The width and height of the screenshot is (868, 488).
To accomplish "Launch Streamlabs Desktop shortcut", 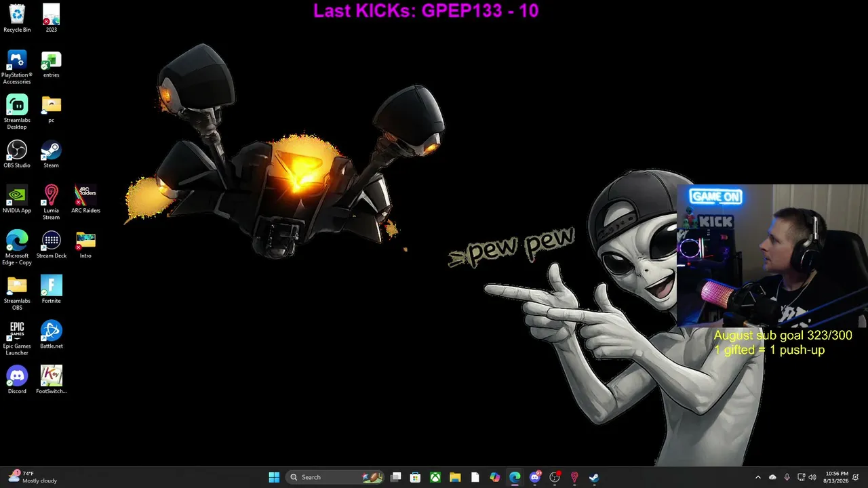I will coord(17,112).
